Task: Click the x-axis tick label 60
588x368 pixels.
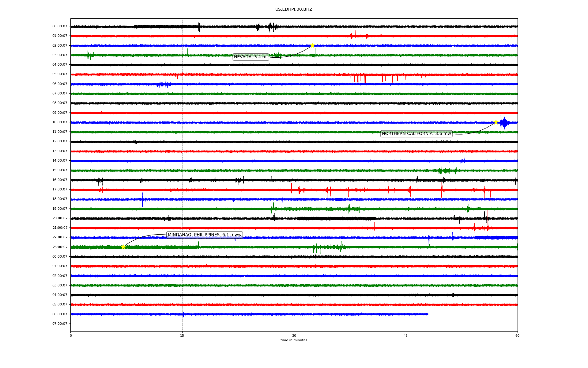Action: tap(517, 335)
